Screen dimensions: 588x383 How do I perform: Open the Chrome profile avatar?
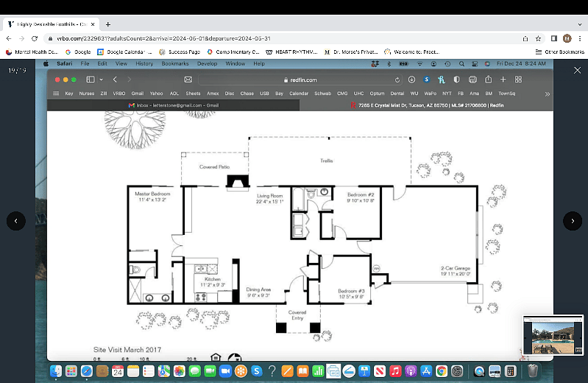pyautogui.click(x=567, y=38)
